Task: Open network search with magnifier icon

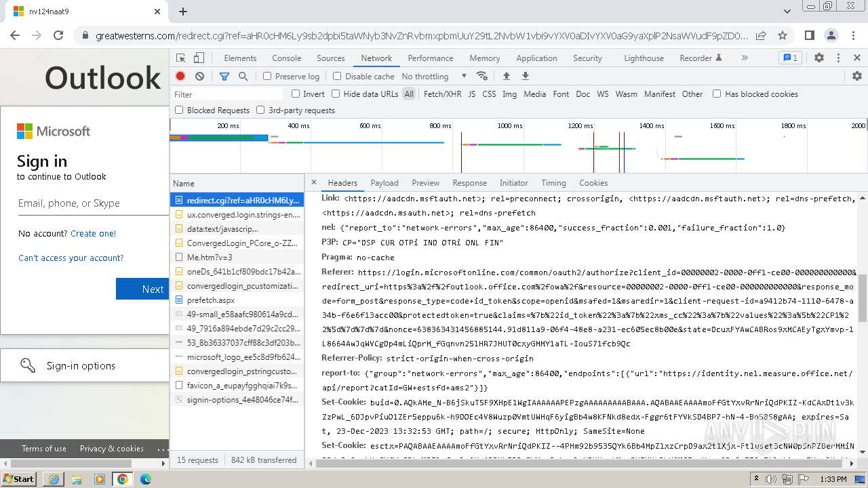Action: click(243, 76)
